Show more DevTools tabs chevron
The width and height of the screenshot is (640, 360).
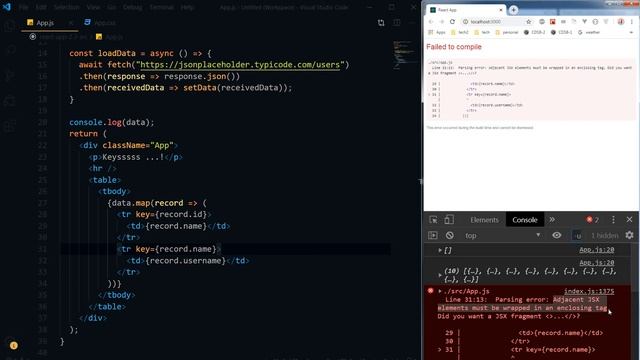[x=552, y=220]
